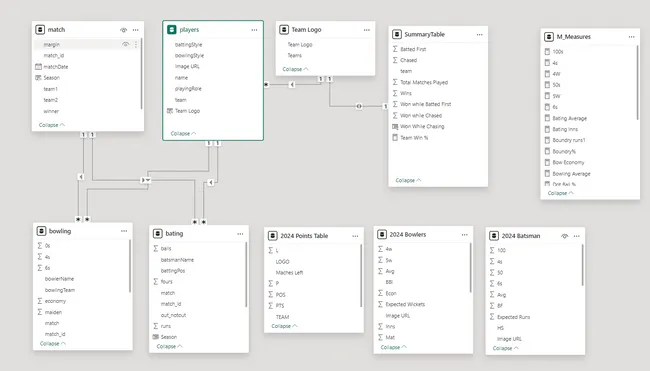Open more options for bowling table
The image size is (650, 371).
click(x=124, y=231)
